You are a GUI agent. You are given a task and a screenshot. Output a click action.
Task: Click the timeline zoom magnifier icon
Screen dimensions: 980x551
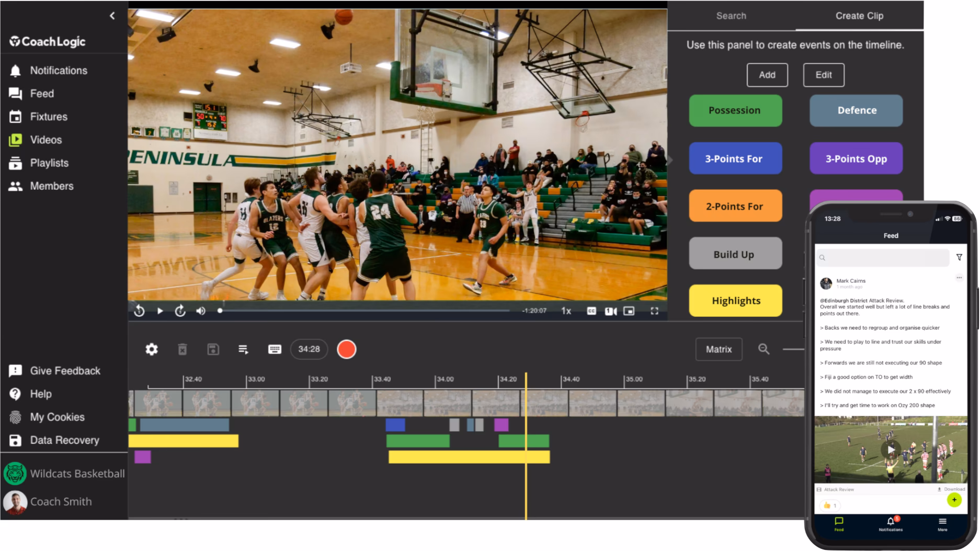tap(764, 349)
